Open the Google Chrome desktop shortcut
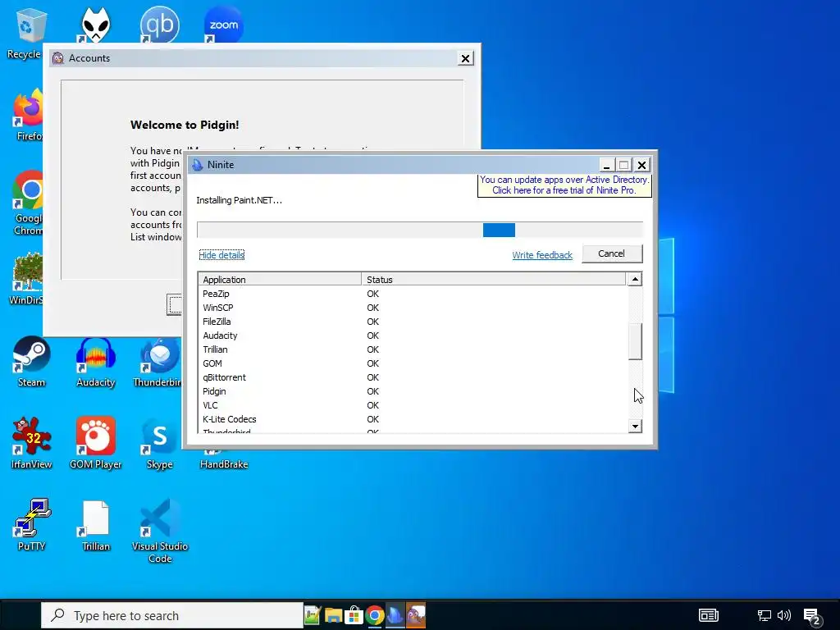 click(28, 203)
